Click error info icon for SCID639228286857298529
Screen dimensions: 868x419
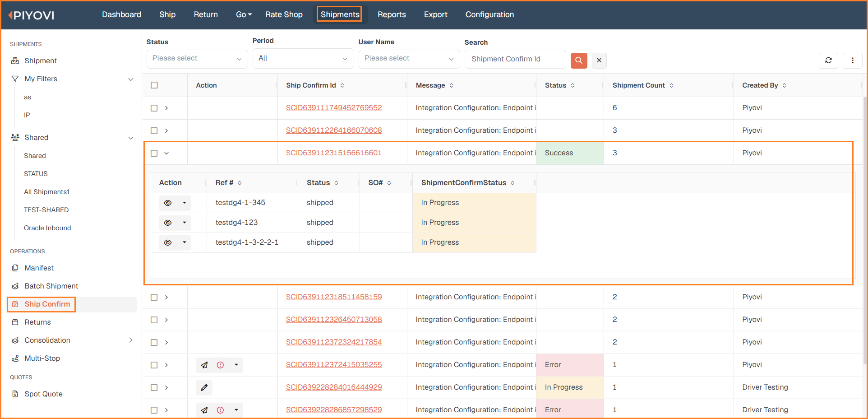click(220, 410)
